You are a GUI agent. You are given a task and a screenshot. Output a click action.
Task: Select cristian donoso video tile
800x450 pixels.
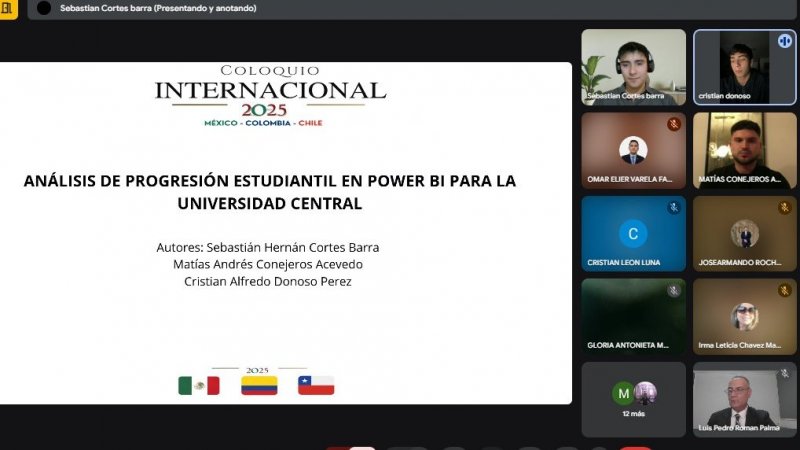tap(744, 68)
